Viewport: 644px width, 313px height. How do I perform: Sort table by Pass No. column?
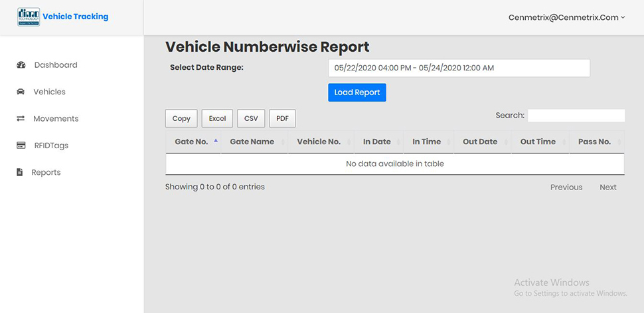(x=596, y=142)
